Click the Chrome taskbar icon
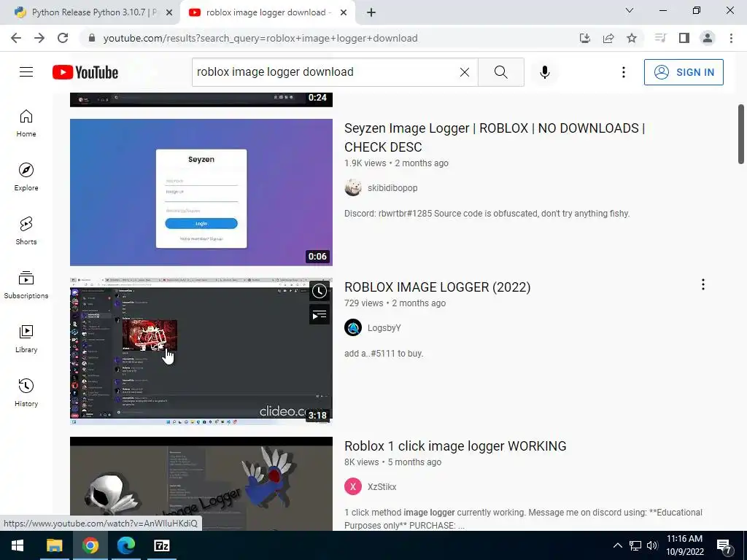 pyautogui.click(x=90, y=545)
